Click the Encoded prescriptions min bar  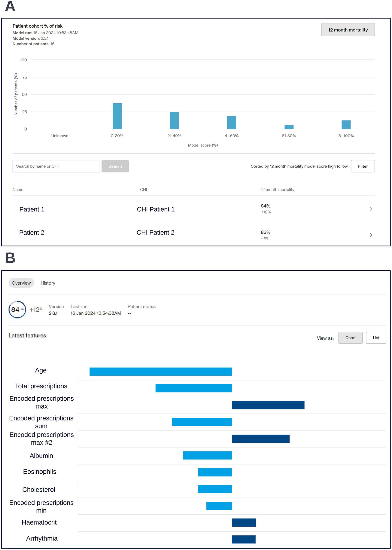pos(219,506)
